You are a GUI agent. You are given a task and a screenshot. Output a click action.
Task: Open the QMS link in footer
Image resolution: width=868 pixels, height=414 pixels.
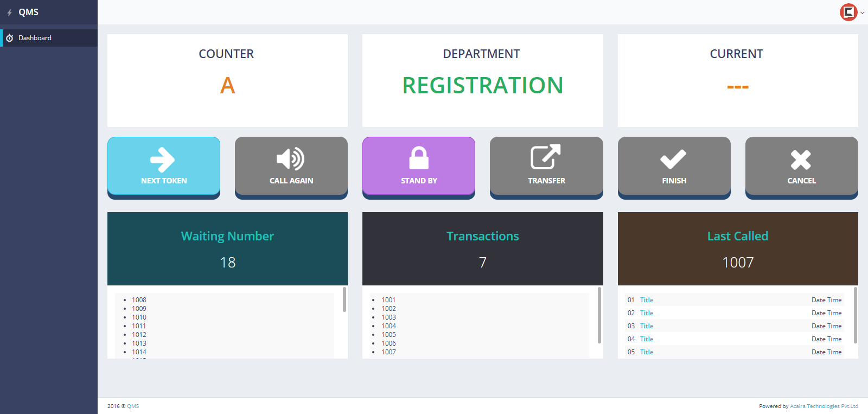(133, 406)
